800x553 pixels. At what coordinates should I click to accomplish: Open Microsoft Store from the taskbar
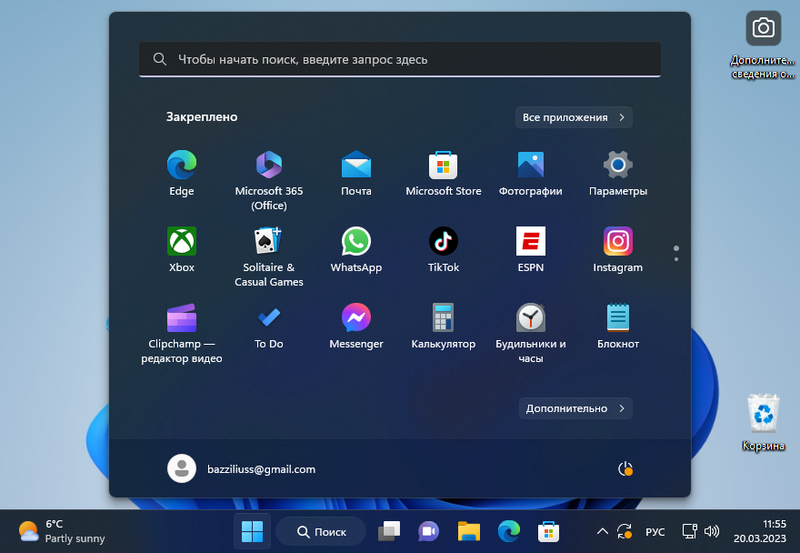click(548, 532)
